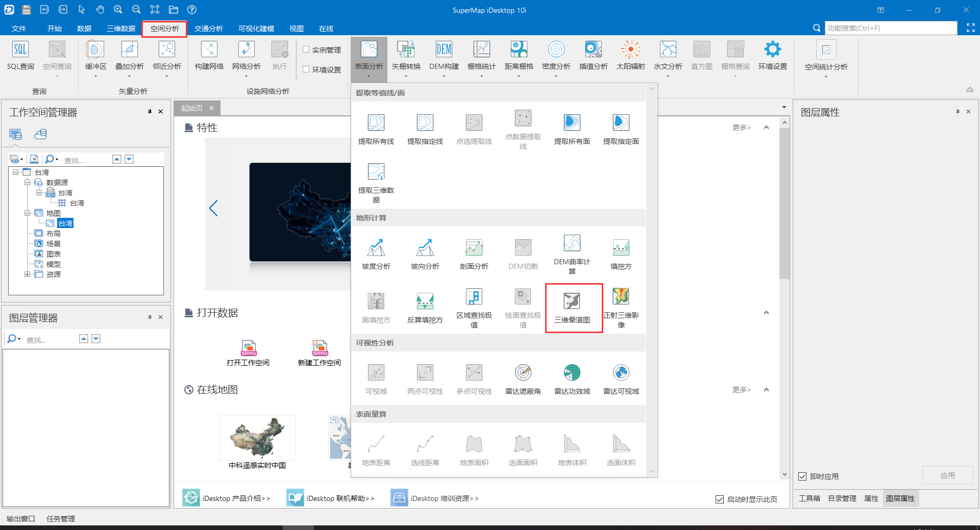Toggle the 即时应用 checkbox
The height and width of the screenshot is (530, 980).
point(802,476)
